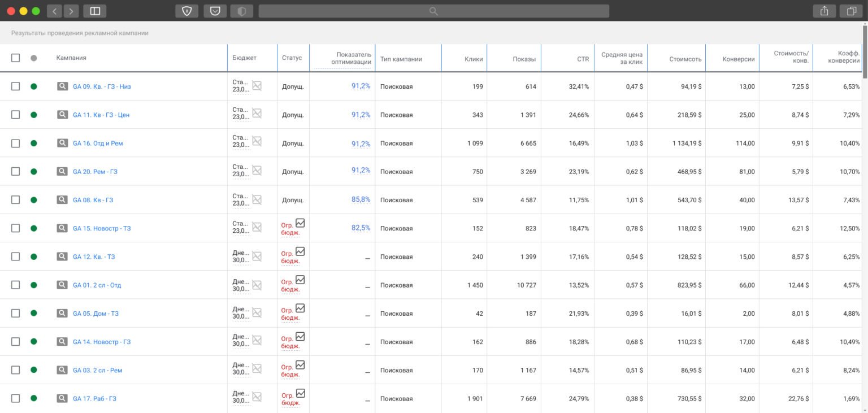Check the box for GA 20. Рем - ГЗ
This screenshot has width=868, height=413.
coord(16,172)
